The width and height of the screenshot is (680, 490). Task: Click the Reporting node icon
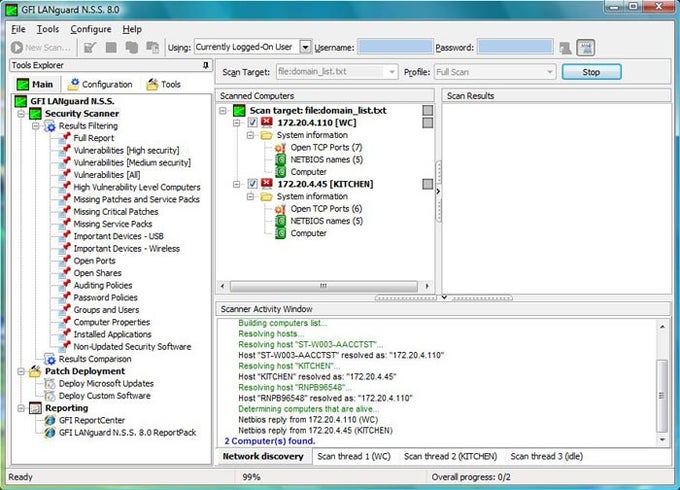(x=35, y=408)
